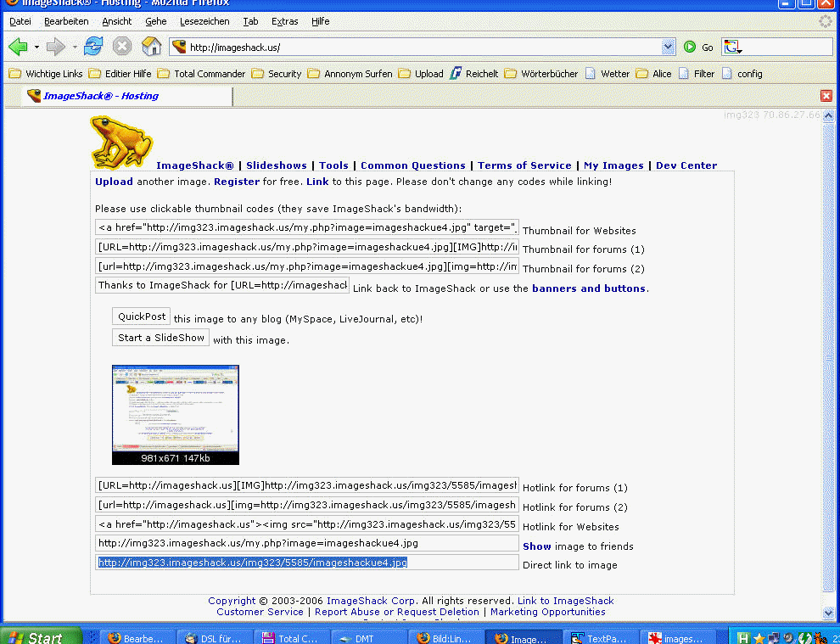Image resolution: width=840 pixels, height=644 pixels.
Task: Expand the Forward button history dropdown
Action: (75, 48)
